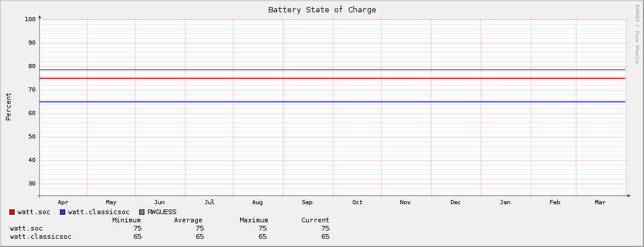
Task: Click the 80 y-axis tick label
Action: point(32,66)
